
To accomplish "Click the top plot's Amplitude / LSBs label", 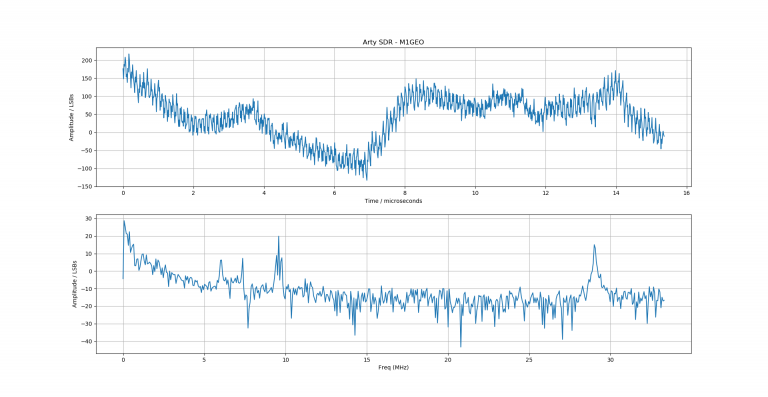I will [71, 117].
